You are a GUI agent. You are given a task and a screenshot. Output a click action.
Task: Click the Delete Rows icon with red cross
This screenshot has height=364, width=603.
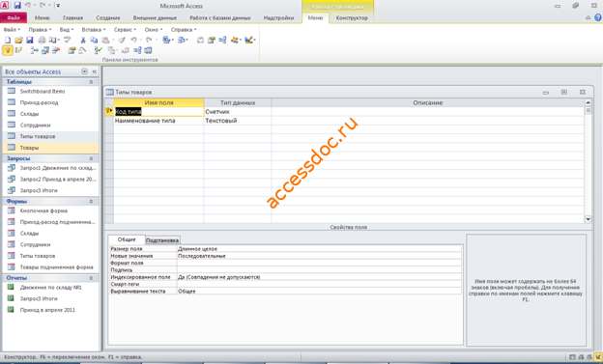tap(56, 50)
